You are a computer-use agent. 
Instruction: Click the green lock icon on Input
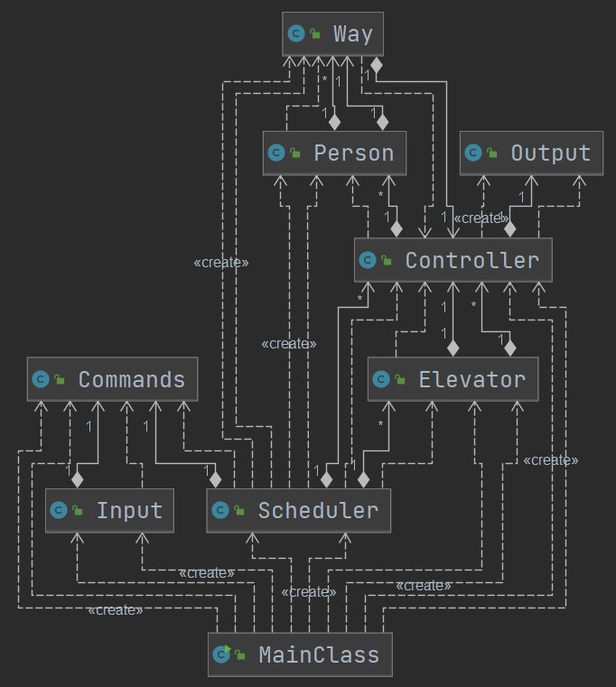[78, 510]
